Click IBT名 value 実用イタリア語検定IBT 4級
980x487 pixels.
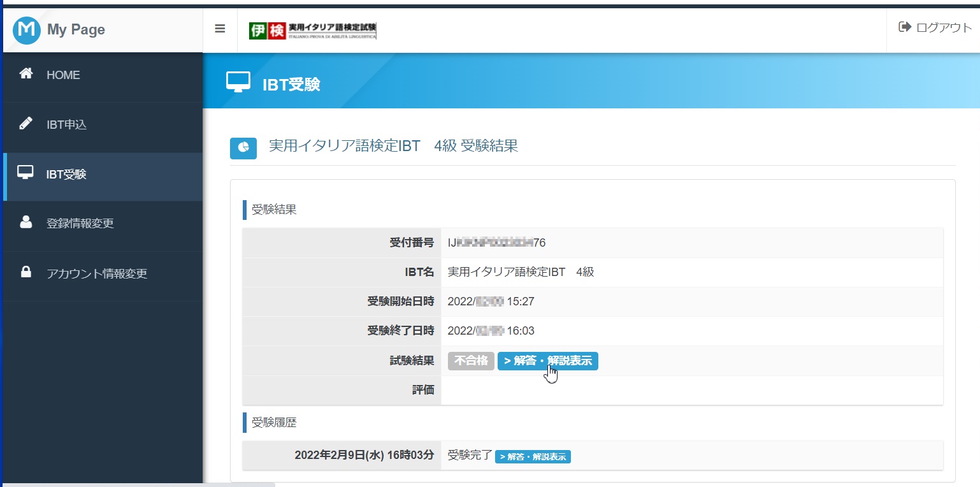[x=521, y=272]
